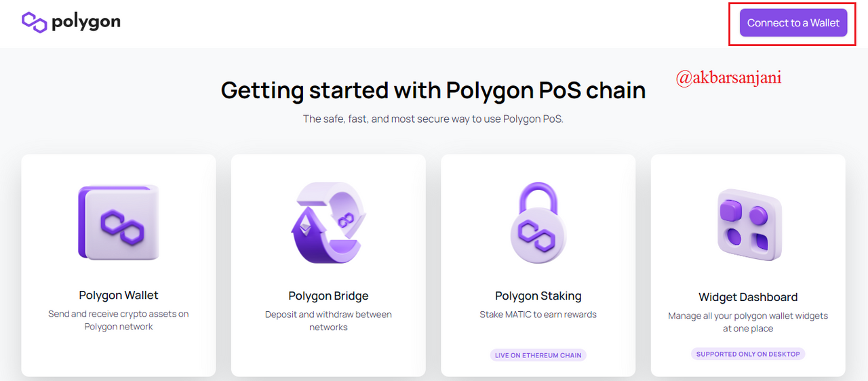Click the Live on Ethereum Chain badge
This screenshot has height=381, width=868.
pyautogui.click(x=538, y=355)
